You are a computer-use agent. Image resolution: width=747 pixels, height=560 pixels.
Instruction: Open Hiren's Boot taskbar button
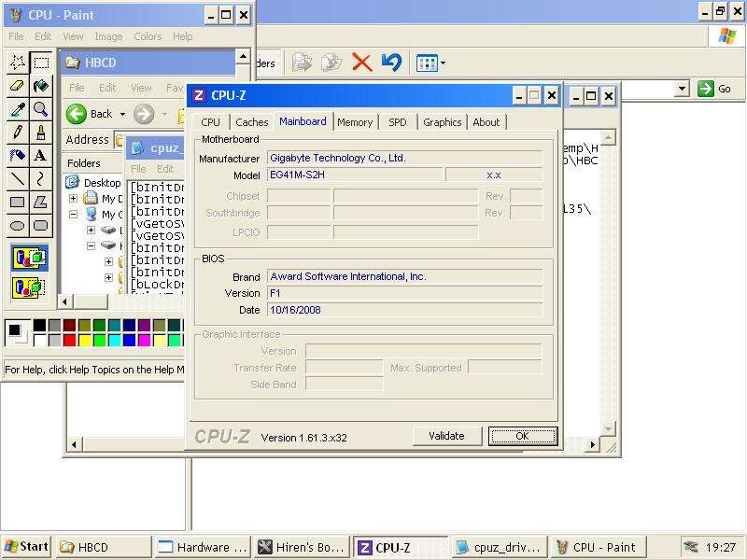tap(302, 548)
